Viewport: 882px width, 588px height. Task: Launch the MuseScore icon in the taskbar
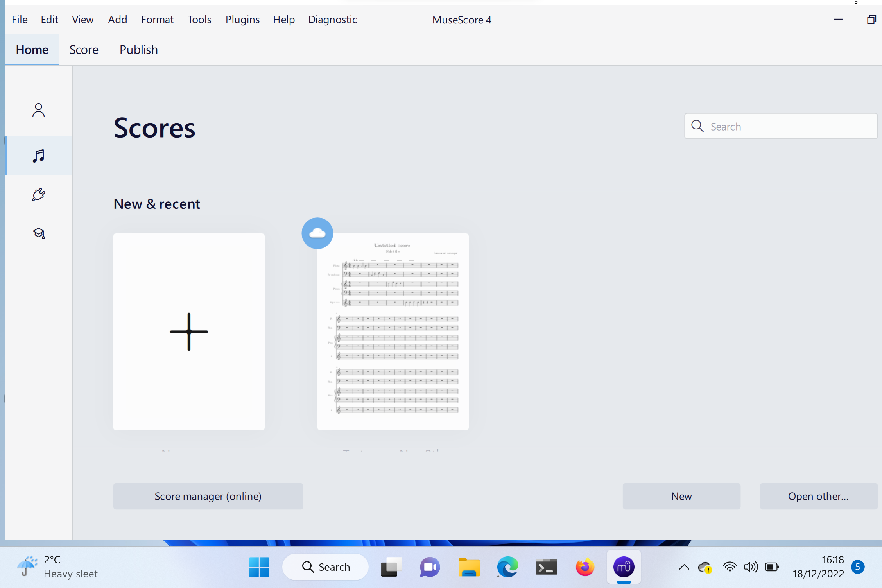[623, 567]
